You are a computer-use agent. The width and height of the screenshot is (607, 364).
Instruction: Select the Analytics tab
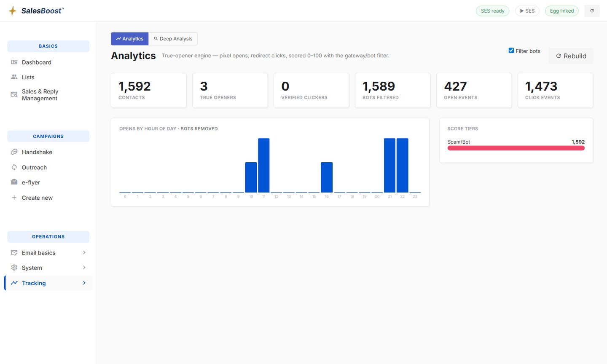(130, 39)
